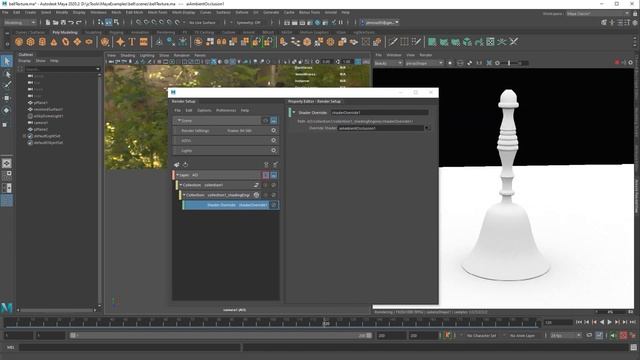This screenshot has width=640, height=360.
Task: Click No Anim Layer button
Action: tap(522, 336)
